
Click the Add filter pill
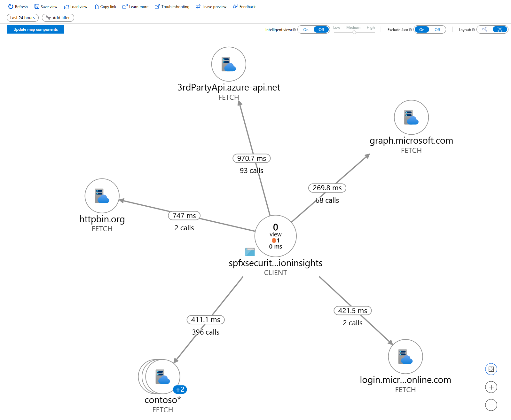58,18
